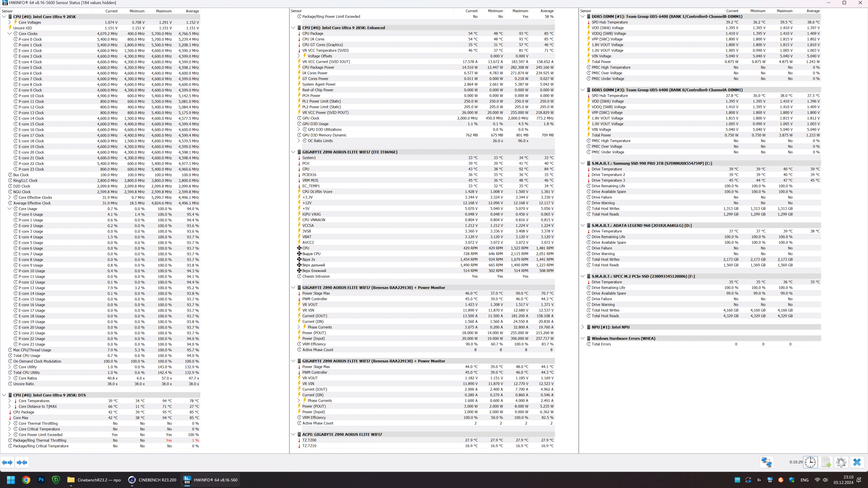This screenshot has width=868, height=488.
Task: Expand the Core Voltages group
Action: 9,22
